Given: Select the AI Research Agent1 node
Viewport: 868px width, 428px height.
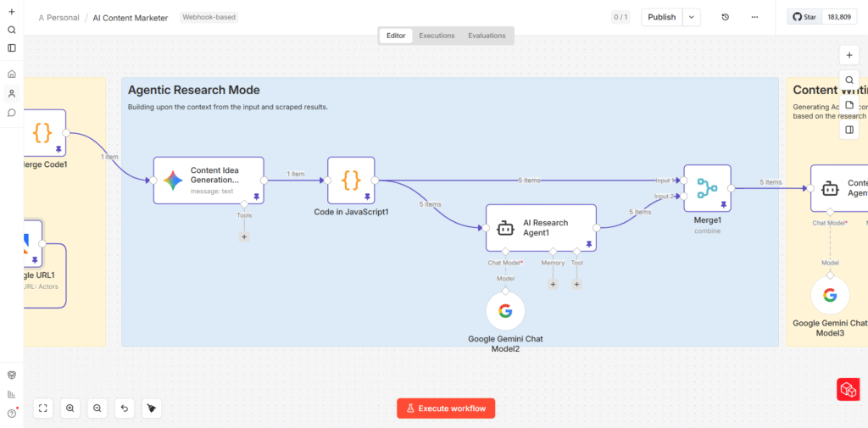Looking at the screenshot, I should 541,227.
